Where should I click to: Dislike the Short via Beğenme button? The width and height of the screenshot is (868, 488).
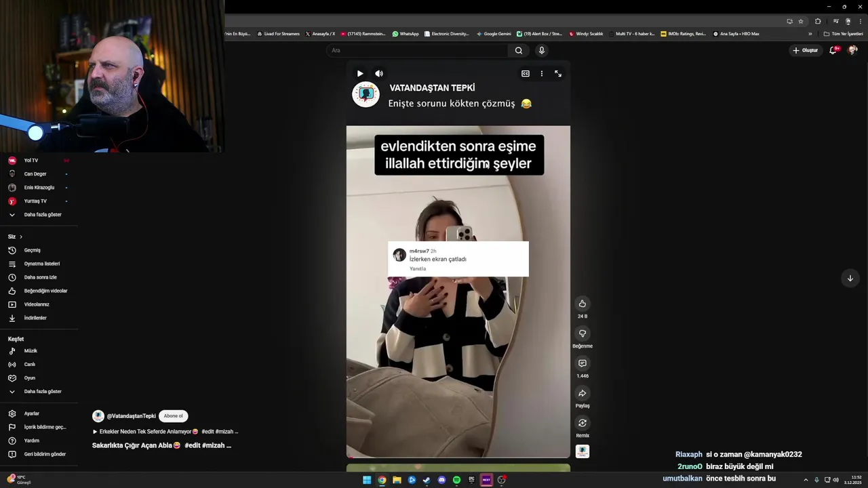point(582,333)
